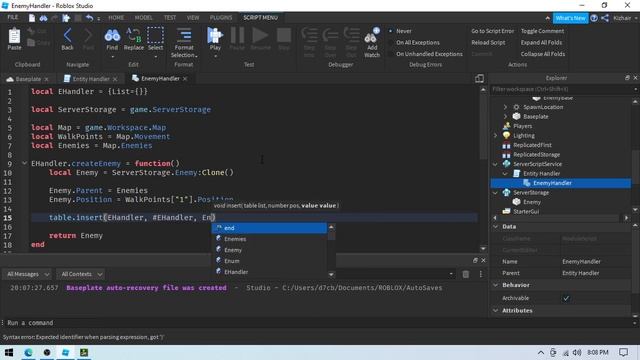Click Go to Script Error
640x360 pixels.
pyautogui.click(x=492, y=31)
